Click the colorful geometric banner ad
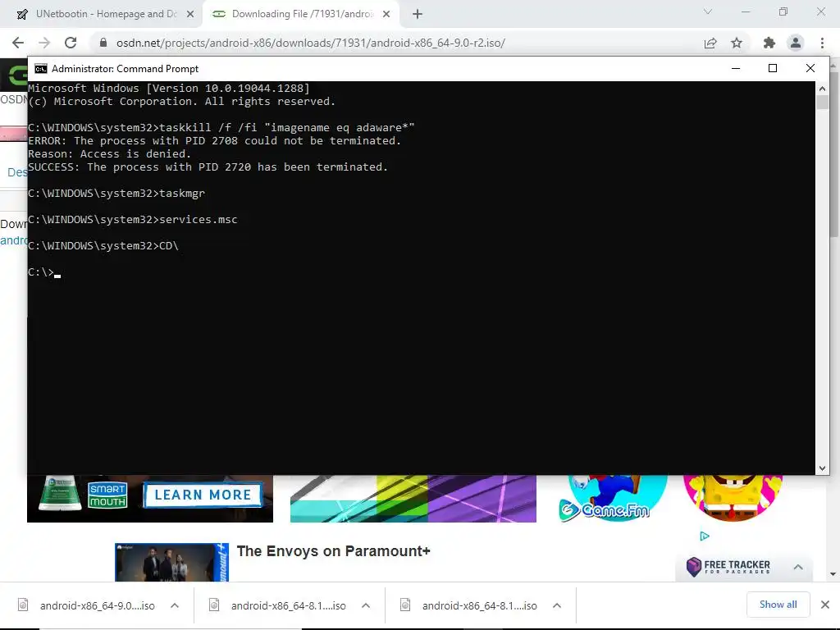Screen dimensions: 840x630 pos(413,499)
